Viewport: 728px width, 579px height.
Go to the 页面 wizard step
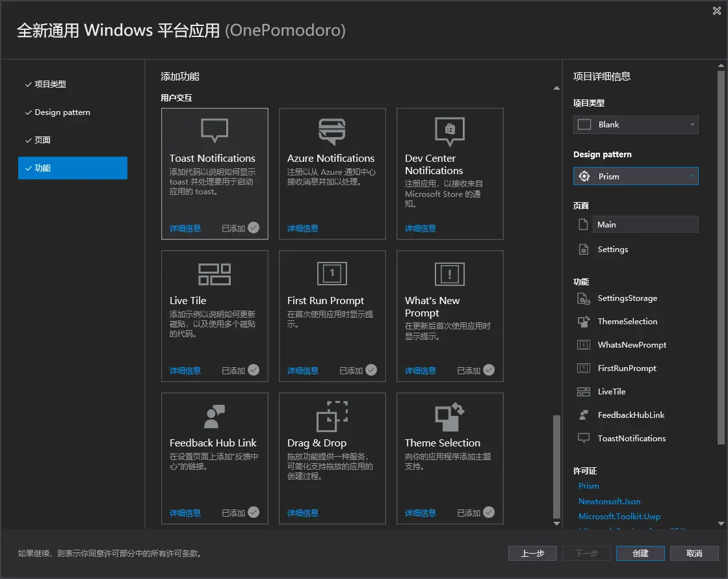coord(42,140)
